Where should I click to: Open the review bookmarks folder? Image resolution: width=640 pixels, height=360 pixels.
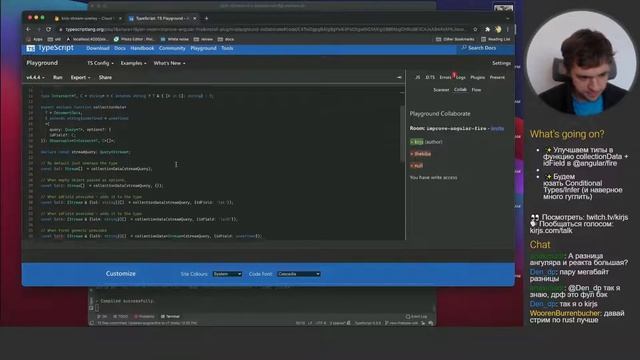[203, 39]
